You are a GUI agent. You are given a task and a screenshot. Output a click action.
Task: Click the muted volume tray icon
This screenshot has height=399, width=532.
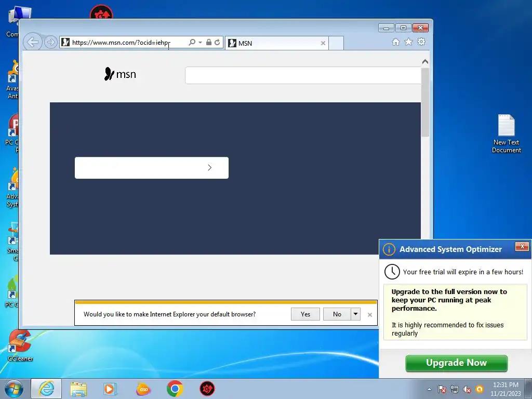tap(467, 389)
